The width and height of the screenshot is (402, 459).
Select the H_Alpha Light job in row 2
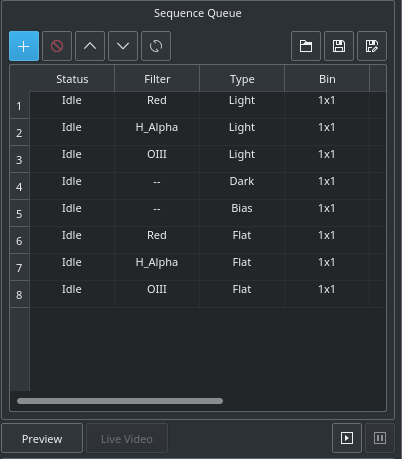tap(208, 132)
